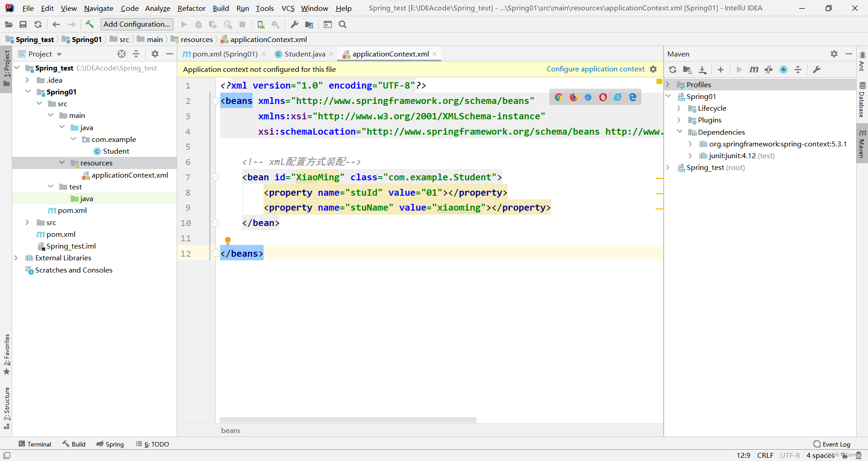This screenshot has width=868, height=461.
Task: Navigate back with the left arrow icon
Action: pos(56,24)
